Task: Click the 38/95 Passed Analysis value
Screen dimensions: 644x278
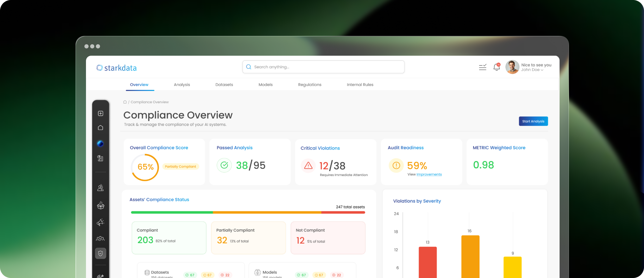Action: [x=251, y=165]
